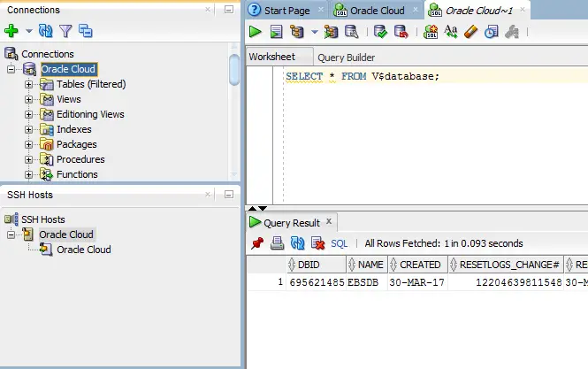Click cell value 695621485

317,282
